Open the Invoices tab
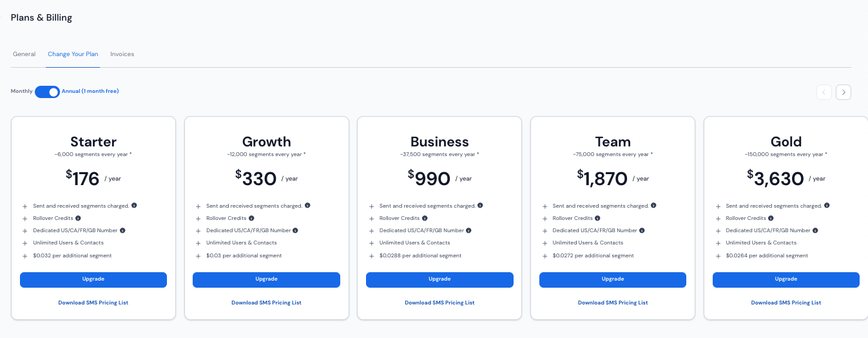 point(122,54)
